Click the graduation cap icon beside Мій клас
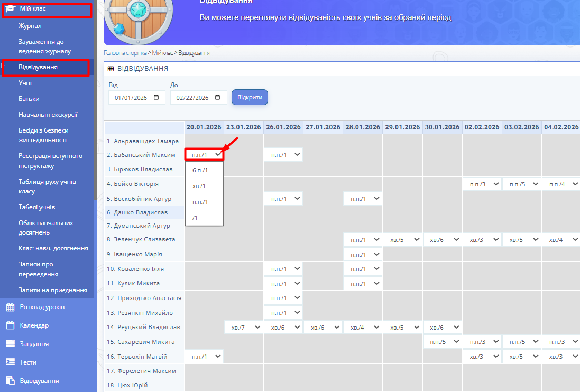 [10, 9]
